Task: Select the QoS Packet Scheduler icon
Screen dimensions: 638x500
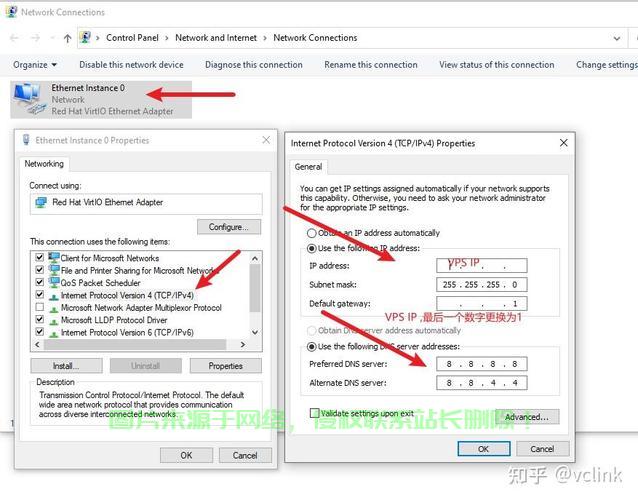Action: click(x=54, y=282)
